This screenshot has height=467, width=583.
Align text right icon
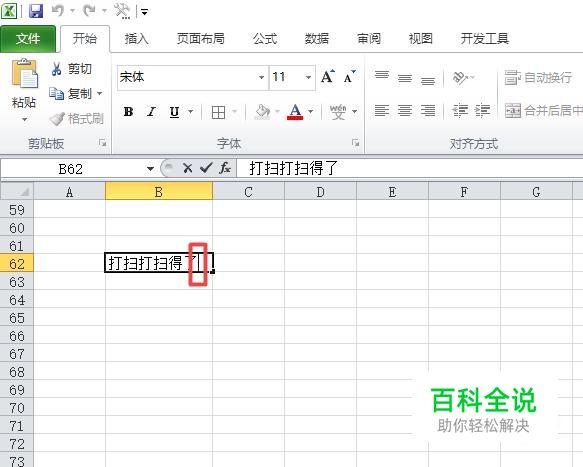[428, 111]
